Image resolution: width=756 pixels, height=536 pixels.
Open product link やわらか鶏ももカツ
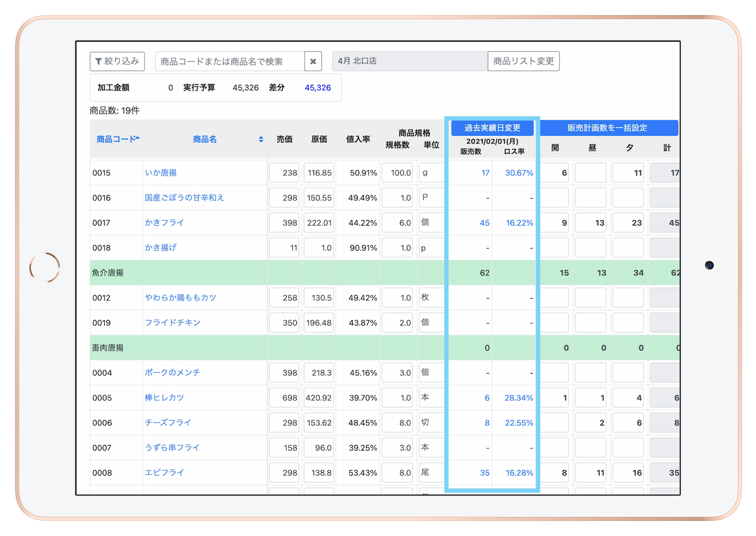(x=180, y=298)
